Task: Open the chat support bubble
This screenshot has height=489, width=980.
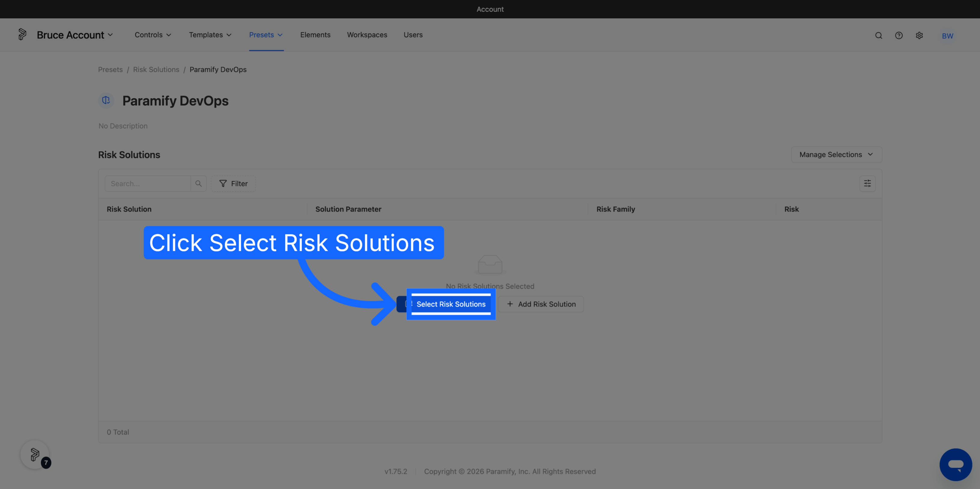Action: point(956,465)
